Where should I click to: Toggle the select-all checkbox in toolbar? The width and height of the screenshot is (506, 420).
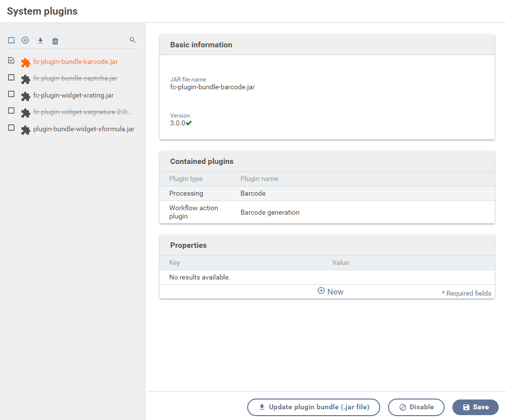pyautogui.click(x=11, y=40)
